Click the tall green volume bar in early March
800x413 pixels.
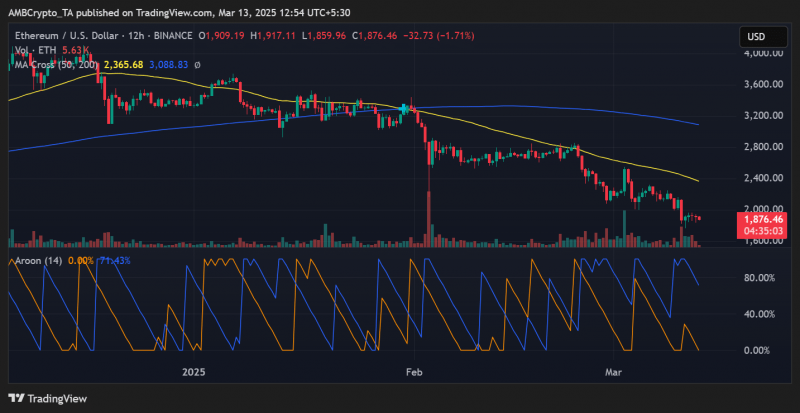point(624,229)
